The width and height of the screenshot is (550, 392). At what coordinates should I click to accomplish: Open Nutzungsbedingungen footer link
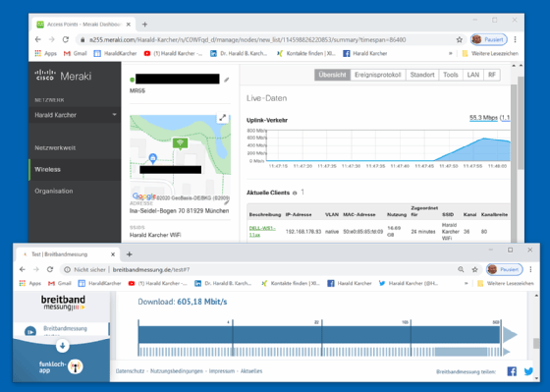coord(177,371)
